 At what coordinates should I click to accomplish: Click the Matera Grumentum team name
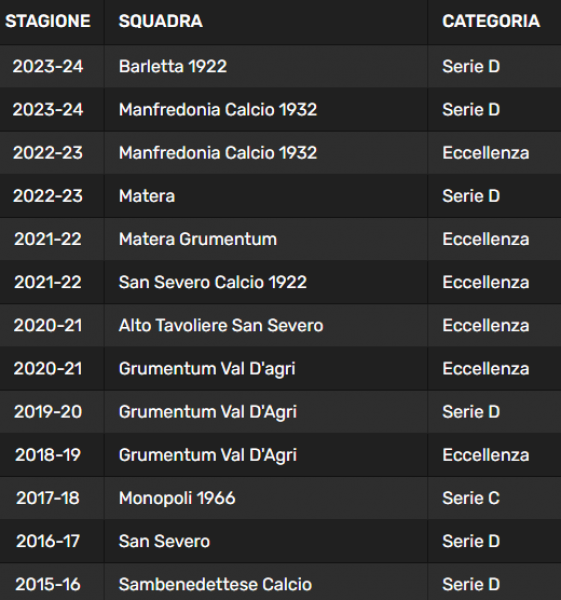(197, 239)
